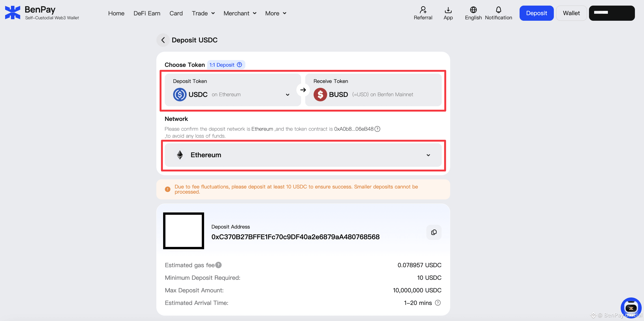The height and width of the screenshot is (321, 644).
Task: Copy the deposit address with copy icon
Action: 434,232
